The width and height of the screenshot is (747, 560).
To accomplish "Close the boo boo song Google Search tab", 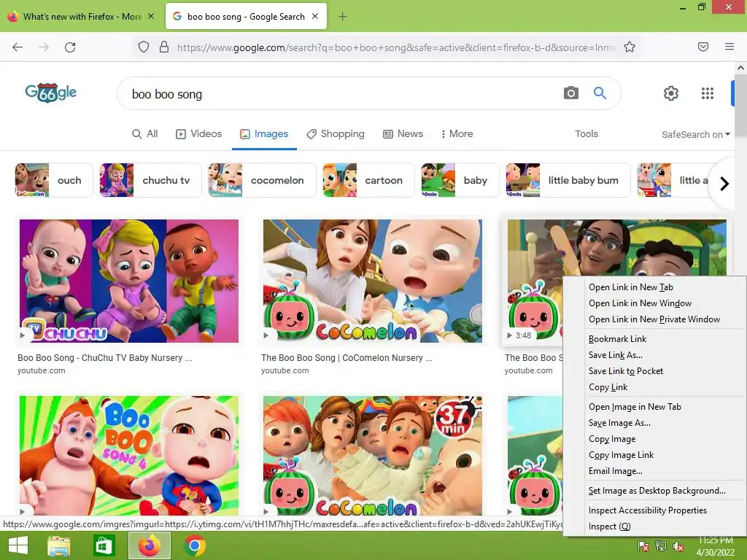I will pyautogui.click(x=315, y=16).
